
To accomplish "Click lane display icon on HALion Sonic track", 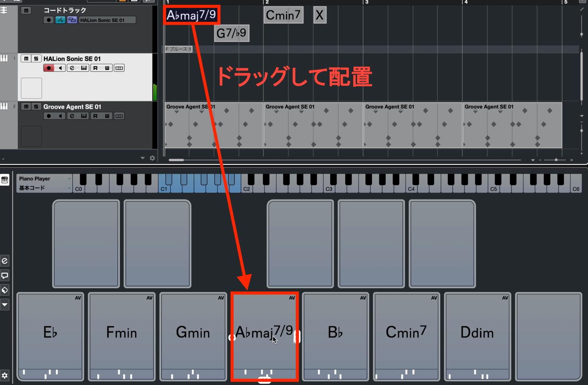I will [119, 68].
